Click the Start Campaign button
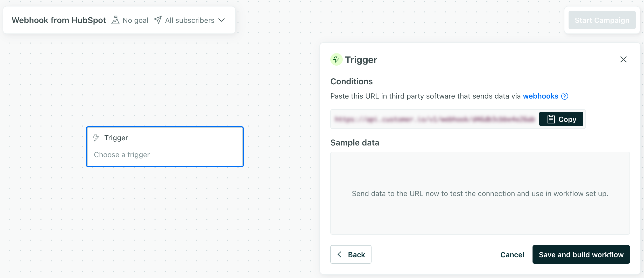644x278 pixels. pos(602,20)
